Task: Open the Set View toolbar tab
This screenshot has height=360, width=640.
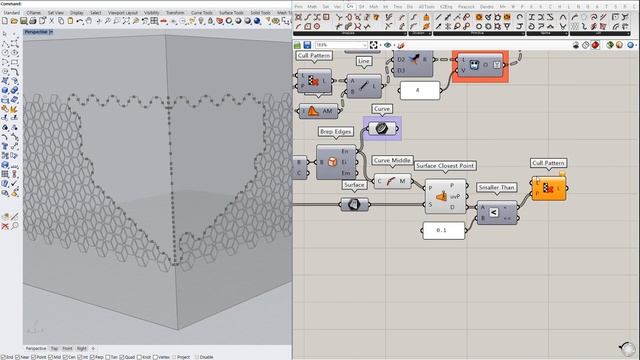Action: (x=56, y=13)
